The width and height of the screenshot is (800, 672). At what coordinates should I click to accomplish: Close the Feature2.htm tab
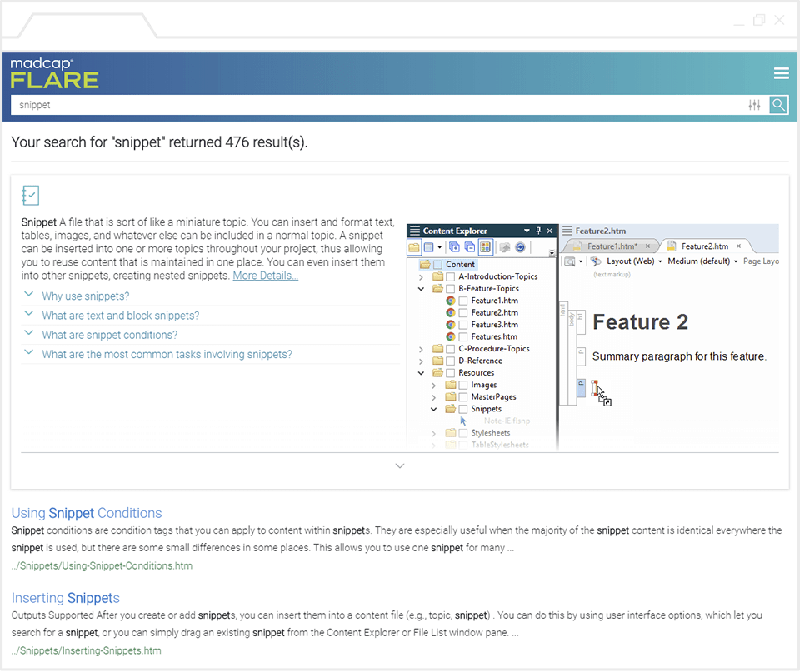(738, 246)
